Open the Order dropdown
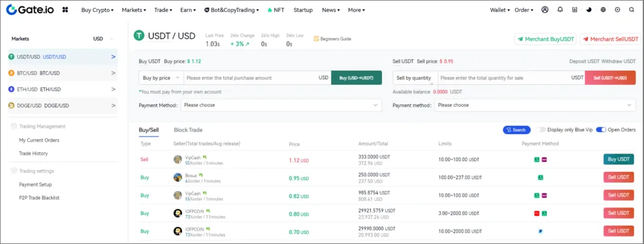This screenshot has height=244, width=644. tap(524, 10)
